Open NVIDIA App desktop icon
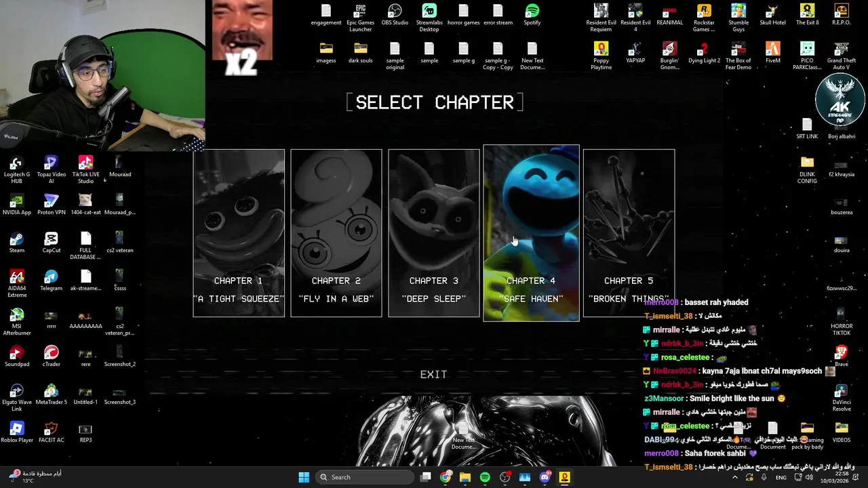 [x=16, y=205]
